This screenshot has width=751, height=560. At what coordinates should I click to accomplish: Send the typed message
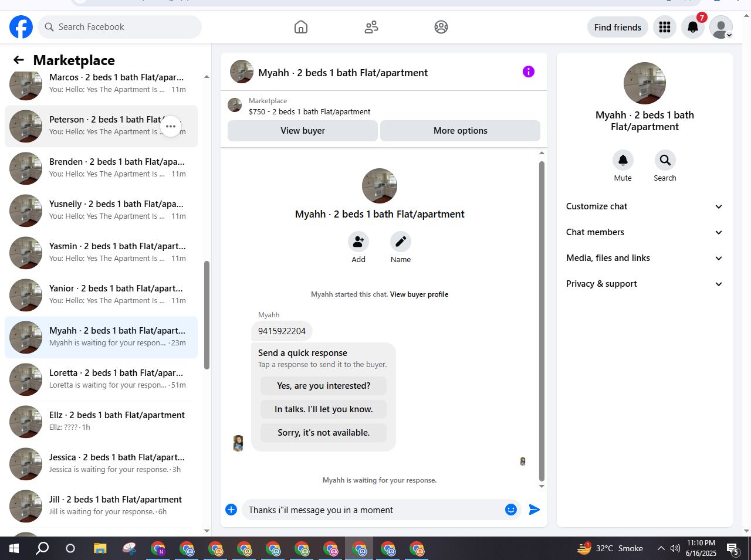point(535,510)
